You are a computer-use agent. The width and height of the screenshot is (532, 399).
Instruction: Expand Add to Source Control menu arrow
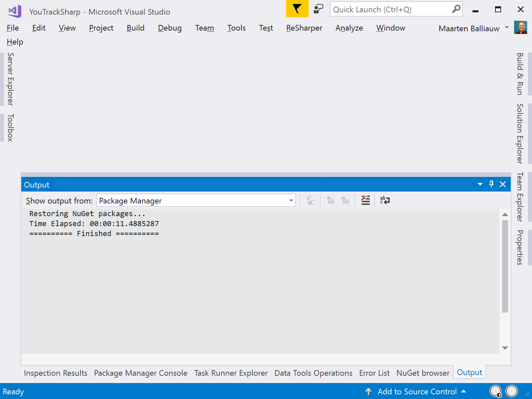pos(464,391)
